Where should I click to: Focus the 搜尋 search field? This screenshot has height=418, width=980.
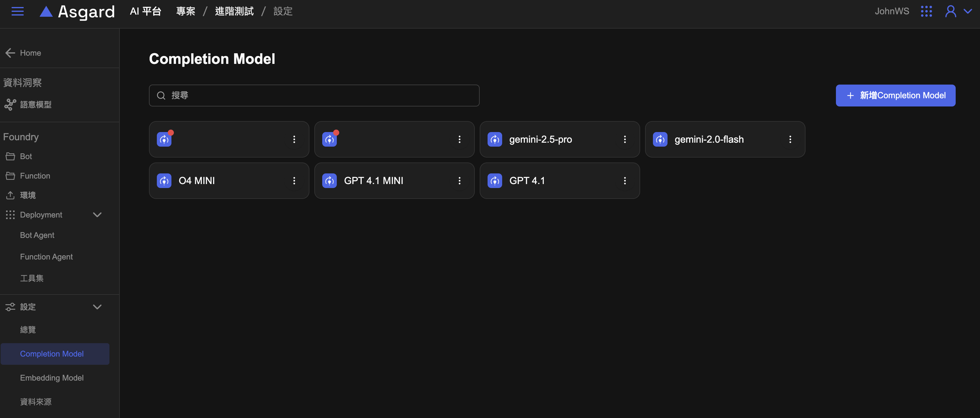(x=314, y=96)
